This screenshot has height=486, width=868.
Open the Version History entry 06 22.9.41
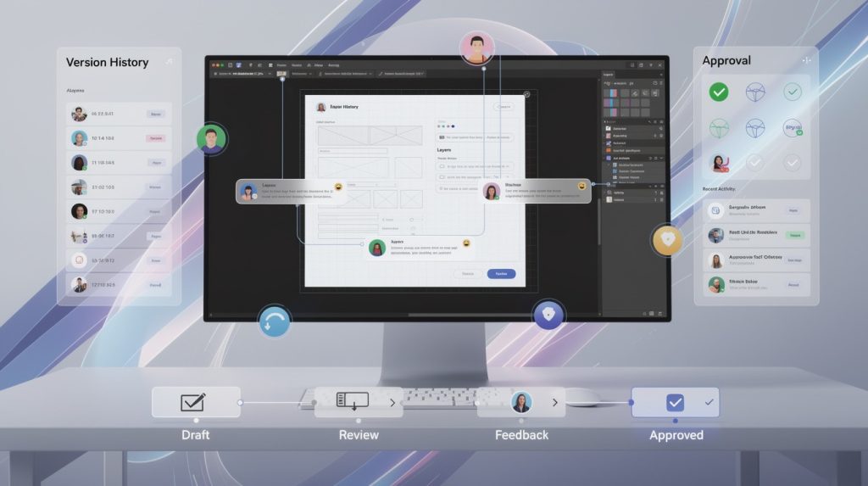coord(119,114)
